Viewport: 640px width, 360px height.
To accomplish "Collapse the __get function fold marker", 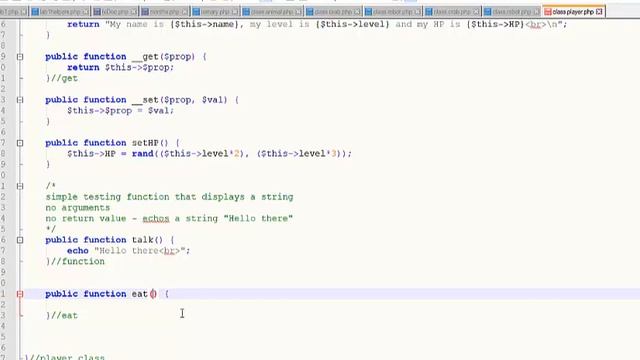I will click(20, 57).
